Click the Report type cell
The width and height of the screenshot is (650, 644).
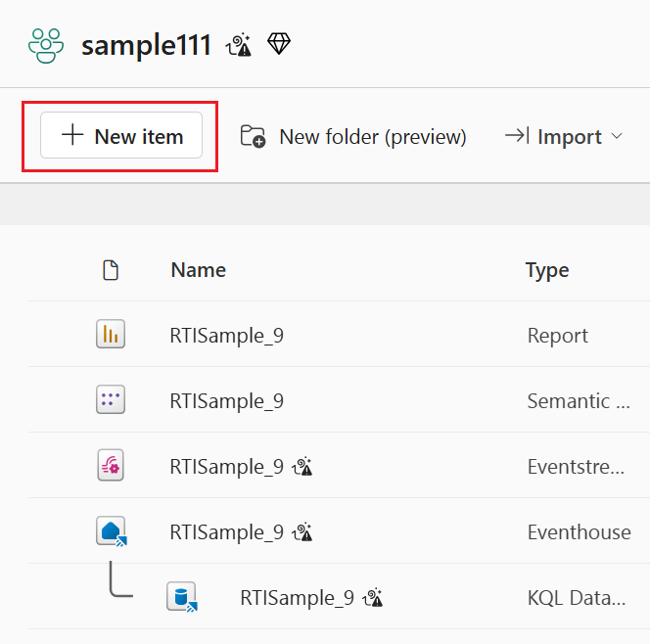click(x=558, y=336)
